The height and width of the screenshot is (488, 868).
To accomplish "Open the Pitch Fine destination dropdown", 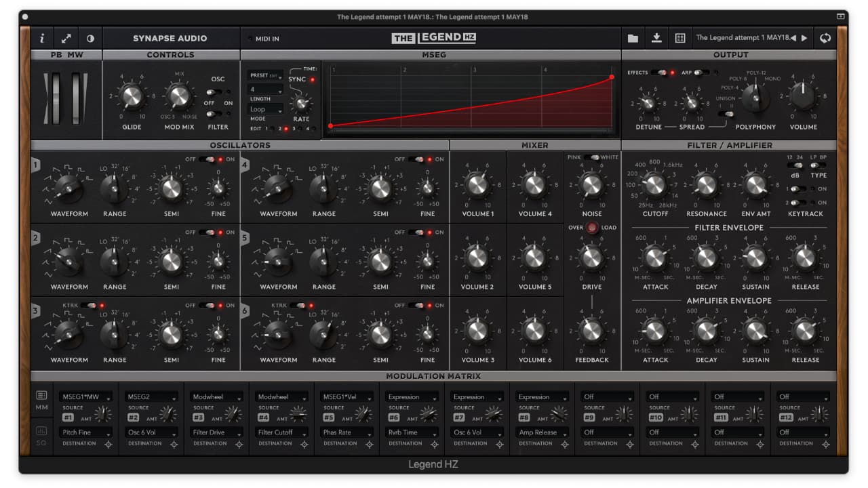I will tap(85, 432).
